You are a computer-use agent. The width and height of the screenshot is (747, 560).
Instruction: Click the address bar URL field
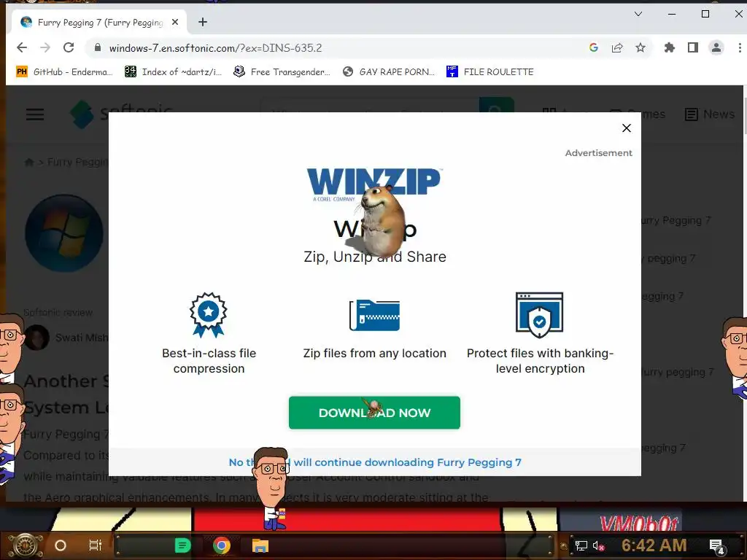(x=333, y=47)
